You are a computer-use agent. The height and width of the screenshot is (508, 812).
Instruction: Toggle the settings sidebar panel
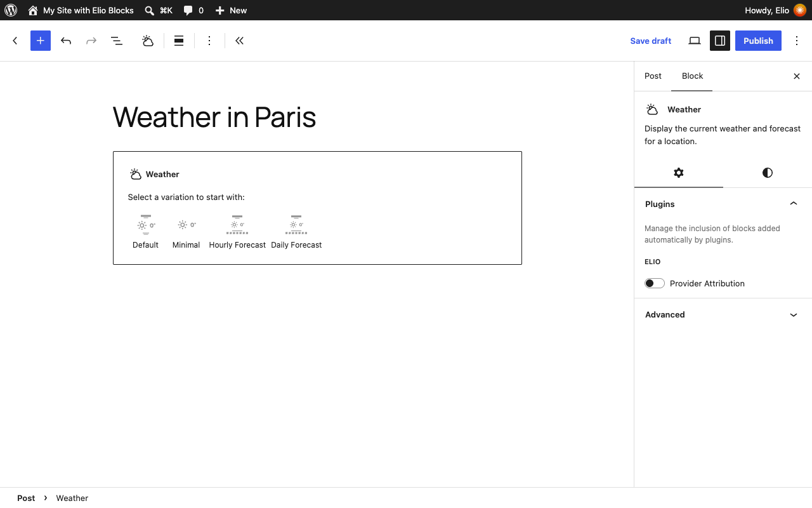coord(720,41)
